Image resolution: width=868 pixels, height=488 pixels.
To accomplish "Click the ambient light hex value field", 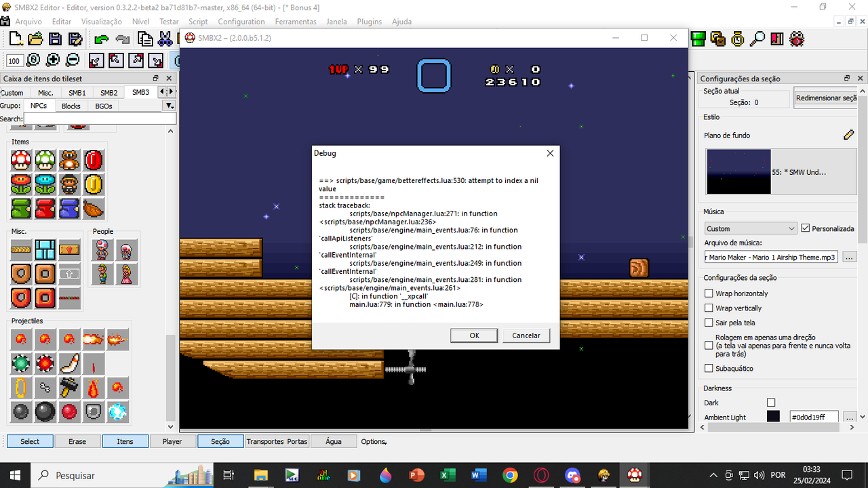I will click(814, 417).
